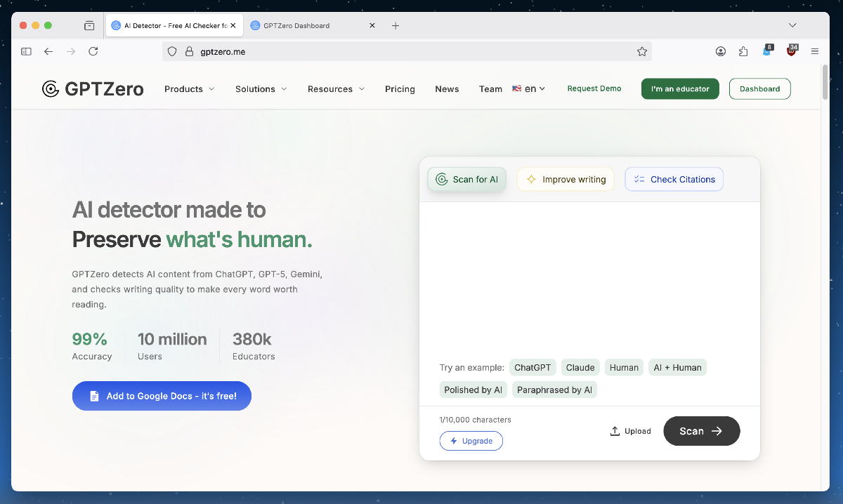Open the News page
Viewport: 843px width, 504px height.
(x=447, y=89)
